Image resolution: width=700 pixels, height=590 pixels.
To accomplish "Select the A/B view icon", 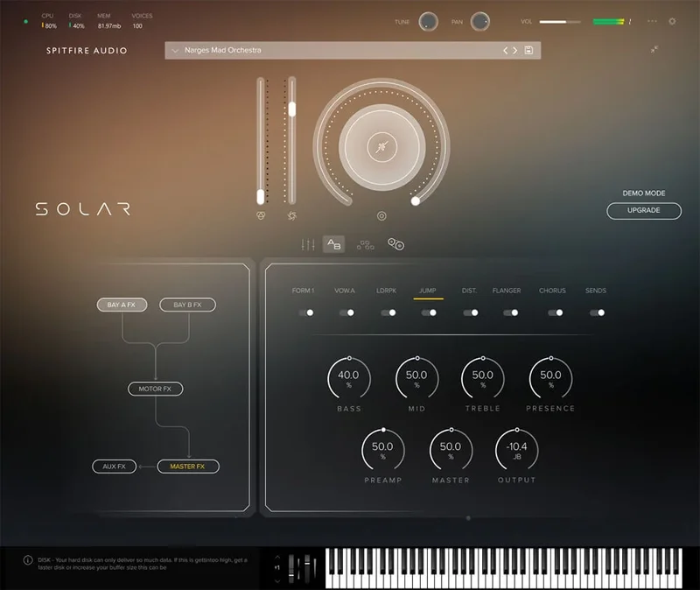I will click(333, 244).
